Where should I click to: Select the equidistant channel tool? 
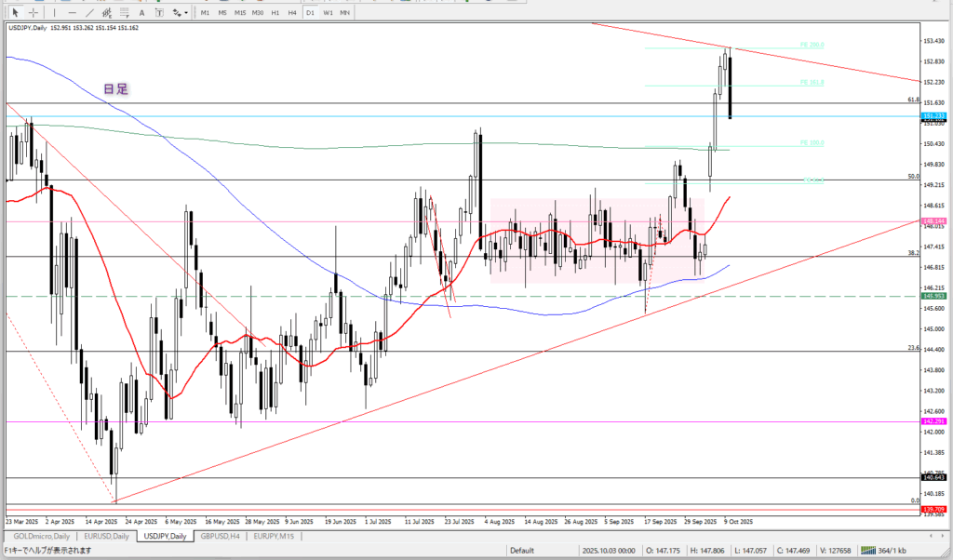(x=107, y=12)
